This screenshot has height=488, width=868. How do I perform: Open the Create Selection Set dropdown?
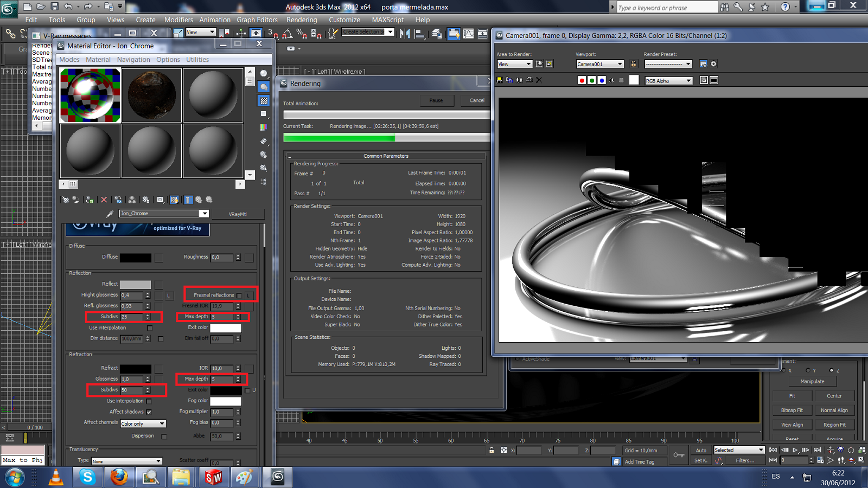tap(368, 33)
